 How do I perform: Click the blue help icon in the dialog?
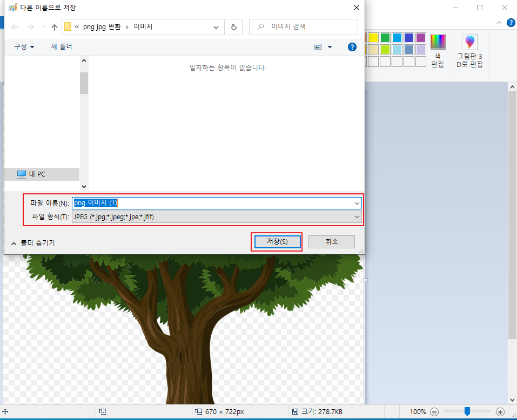coord(352,47)
